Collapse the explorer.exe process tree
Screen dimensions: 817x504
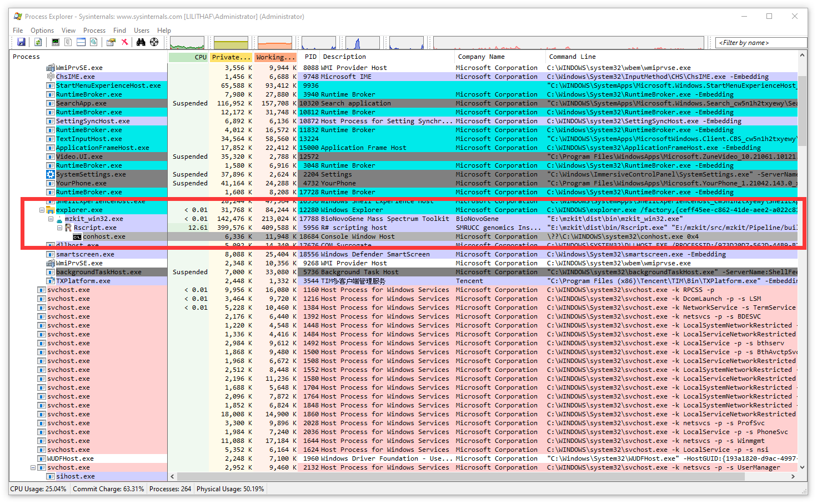42,210
